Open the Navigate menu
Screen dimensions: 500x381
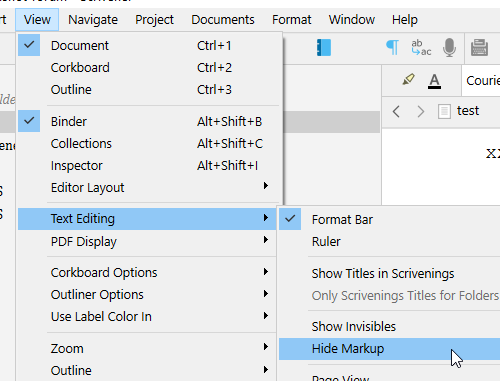coord(93,20)
